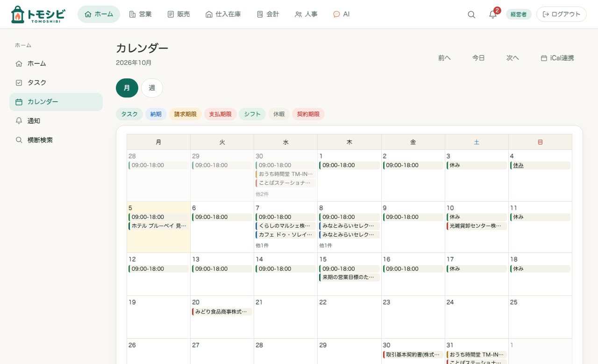Open the 営業 navigation menu

(140, 14)
